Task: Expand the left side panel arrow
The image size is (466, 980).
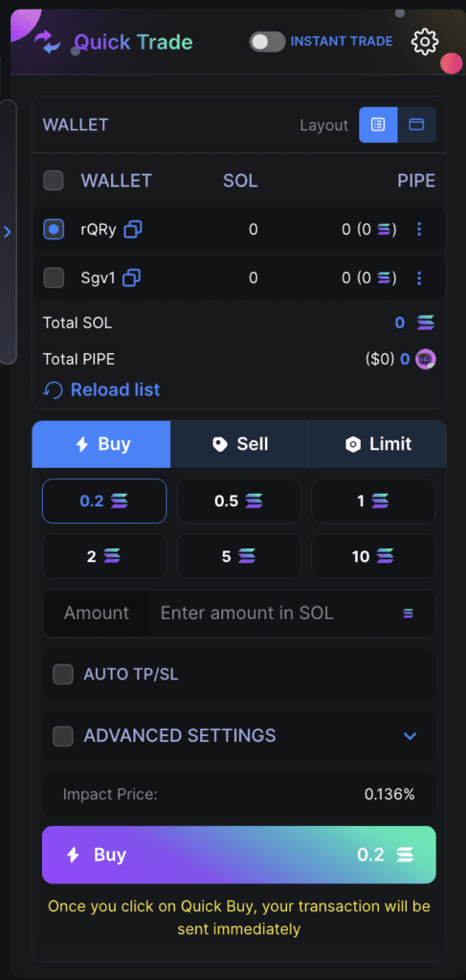Action: click(x=8, y=232)
